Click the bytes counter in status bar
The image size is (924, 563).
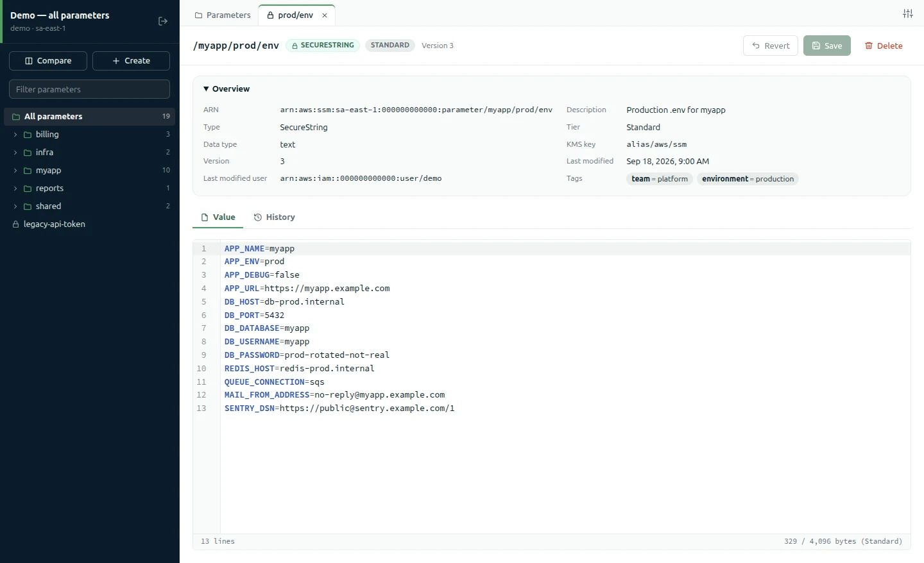[843, 542]
